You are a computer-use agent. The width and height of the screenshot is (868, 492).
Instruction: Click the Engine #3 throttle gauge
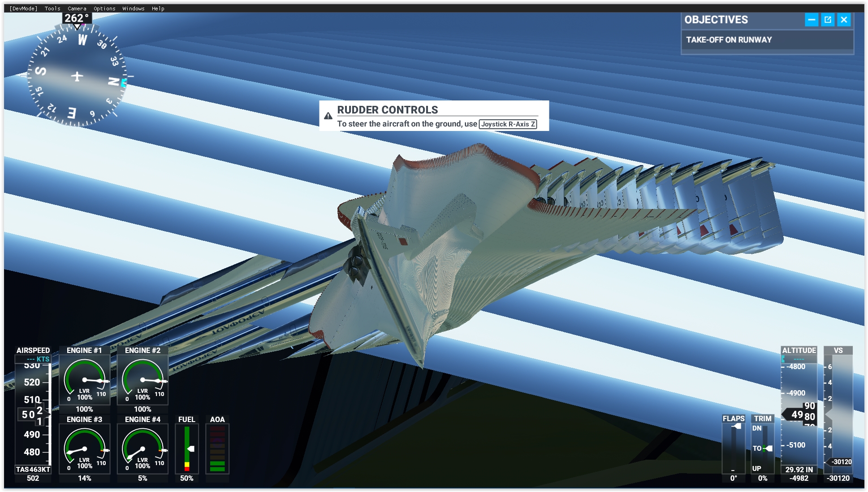pyautogui.click(x=85, y=449)
